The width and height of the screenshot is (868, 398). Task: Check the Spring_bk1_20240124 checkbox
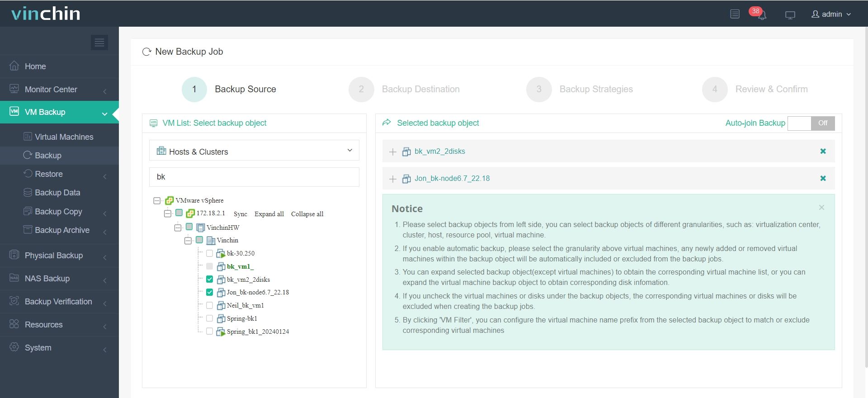(x=209, y=331)
